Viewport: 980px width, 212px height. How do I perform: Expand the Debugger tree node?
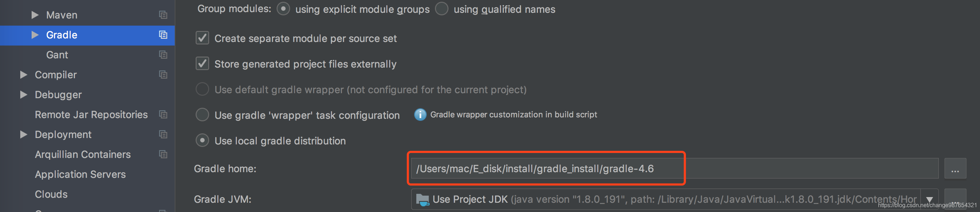pos(23,95)
